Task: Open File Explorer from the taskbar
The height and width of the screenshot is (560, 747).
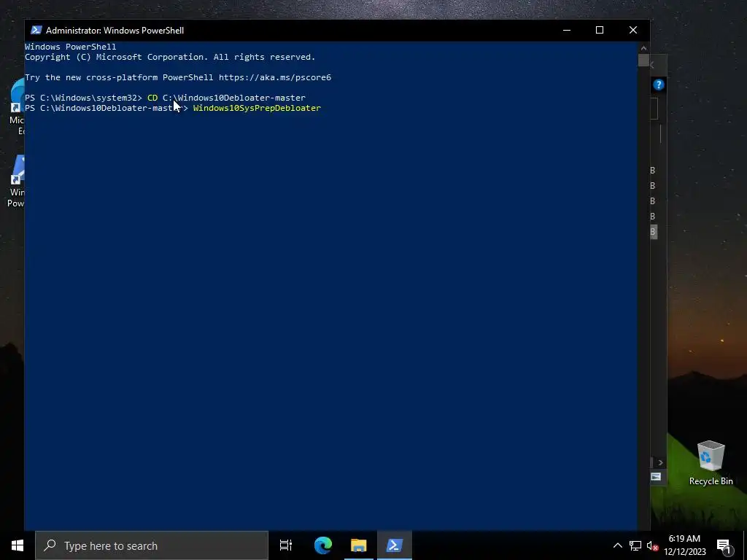Action: point(359,545)
